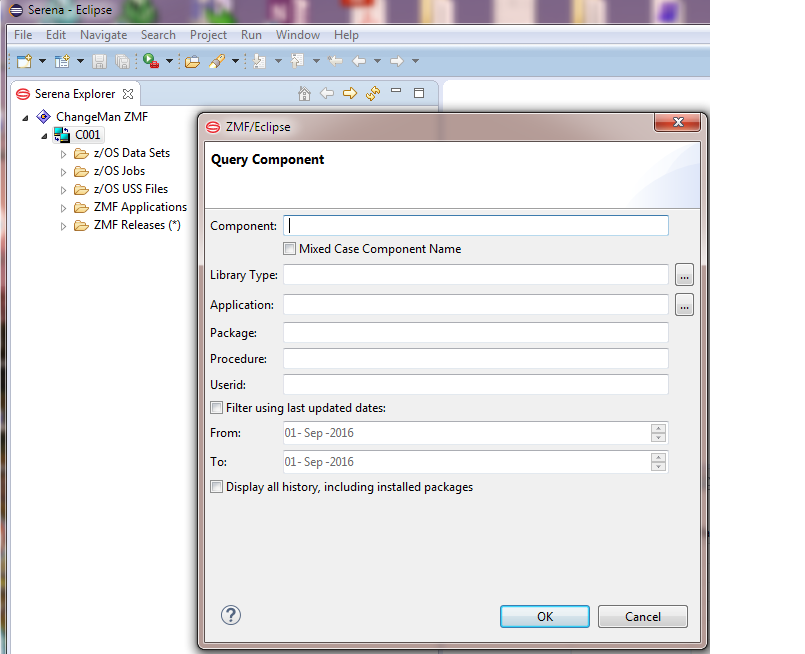Click the New wizard toolbar icon
Viewport: 805px width, 654px height.
click(24, 62)
